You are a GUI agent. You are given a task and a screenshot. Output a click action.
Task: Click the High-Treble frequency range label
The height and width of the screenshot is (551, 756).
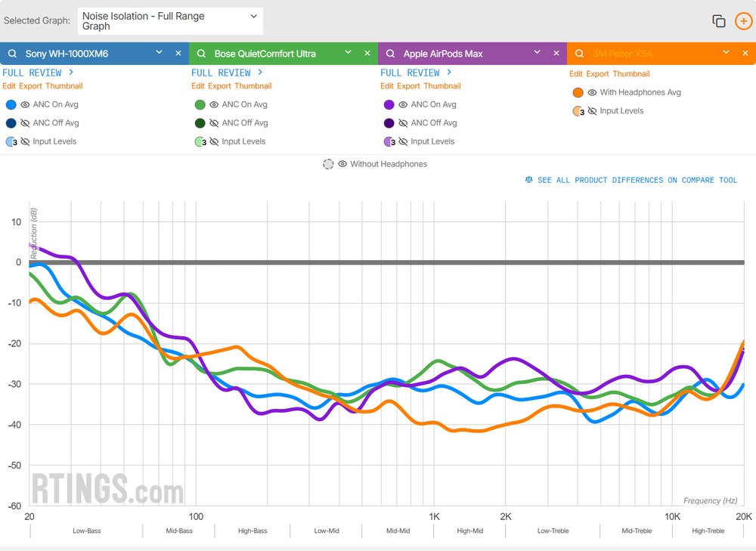pyautogui.click(x=708, y=531)
